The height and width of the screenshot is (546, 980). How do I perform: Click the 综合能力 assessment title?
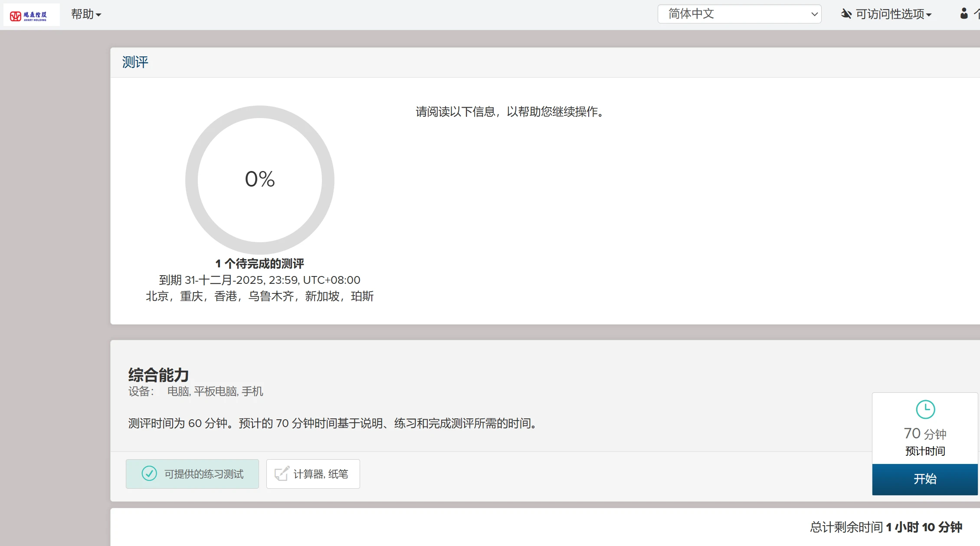pos(158,375)
